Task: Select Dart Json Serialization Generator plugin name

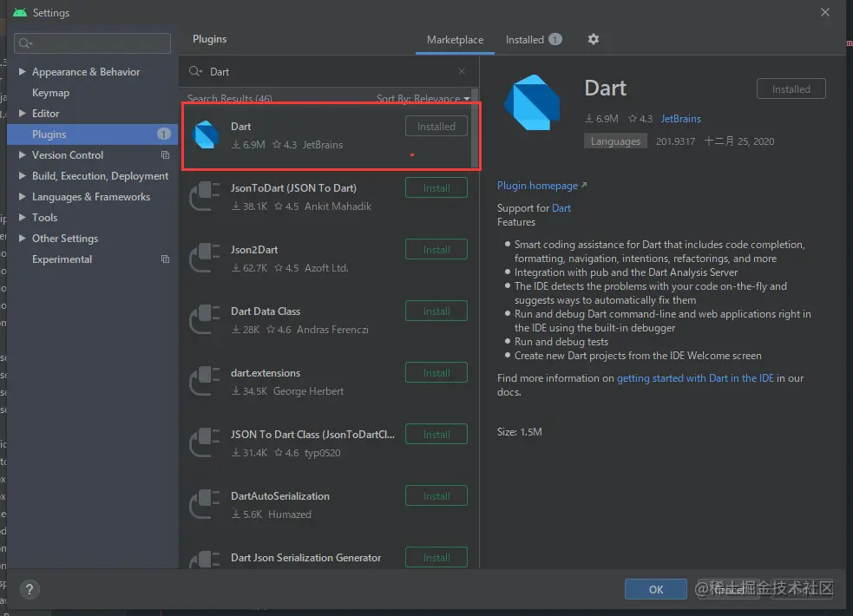Action: click(305, 558)
